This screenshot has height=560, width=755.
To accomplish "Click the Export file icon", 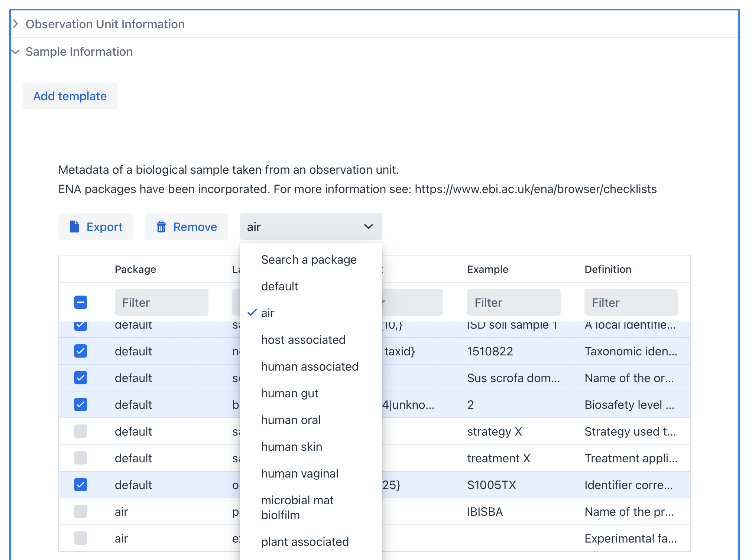I will [74, 227].
